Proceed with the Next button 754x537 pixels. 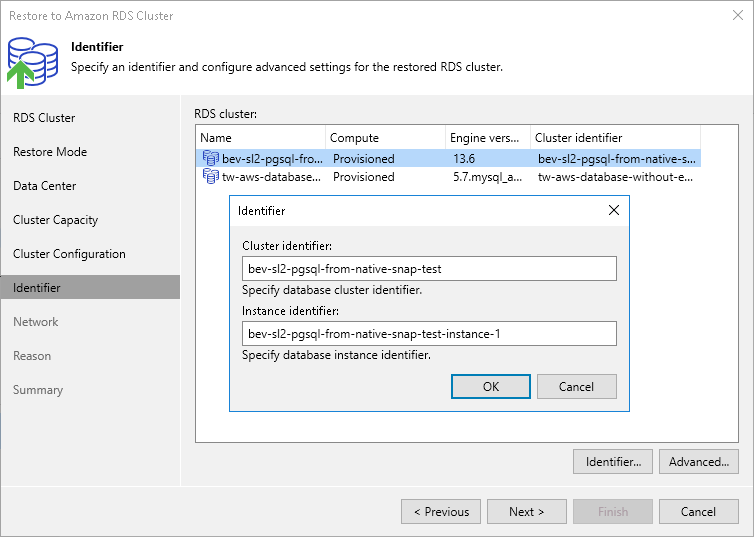(x=527, y=512)
